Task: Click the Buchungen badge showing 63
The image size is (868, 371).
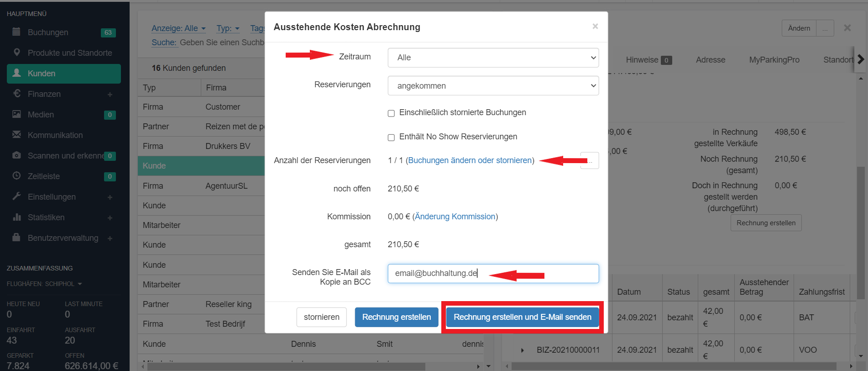Action: point(108,32)
